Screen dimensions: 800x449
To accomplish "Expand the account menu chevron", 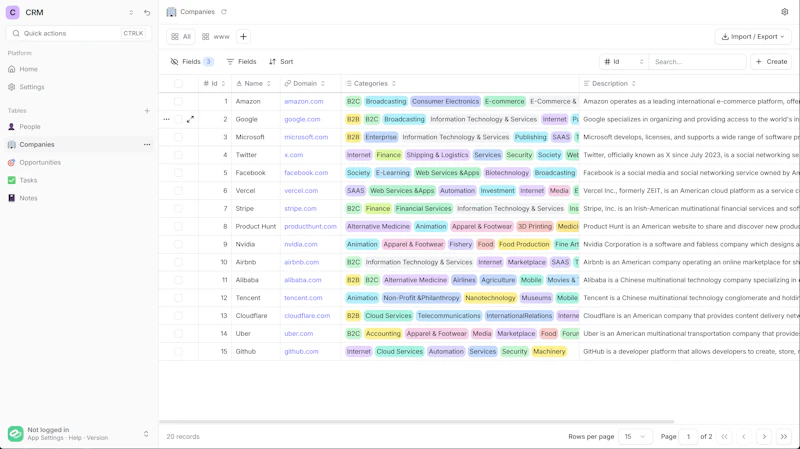I will click(x=146, y=434).
